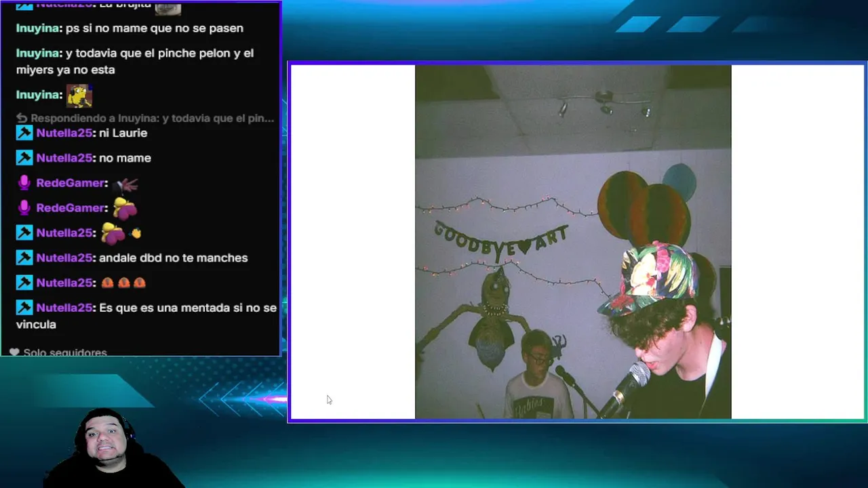Click the pointing hand emote from RedeGamer
The image size is (868, 488).
pyautogui.click(x=126, y=184)
